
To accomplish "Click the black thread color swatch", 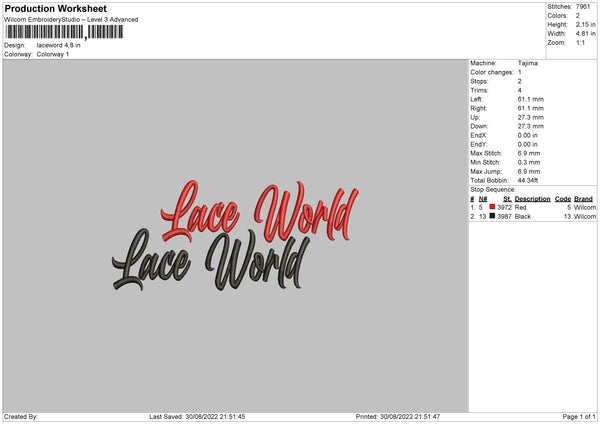I will coord(492,216).
